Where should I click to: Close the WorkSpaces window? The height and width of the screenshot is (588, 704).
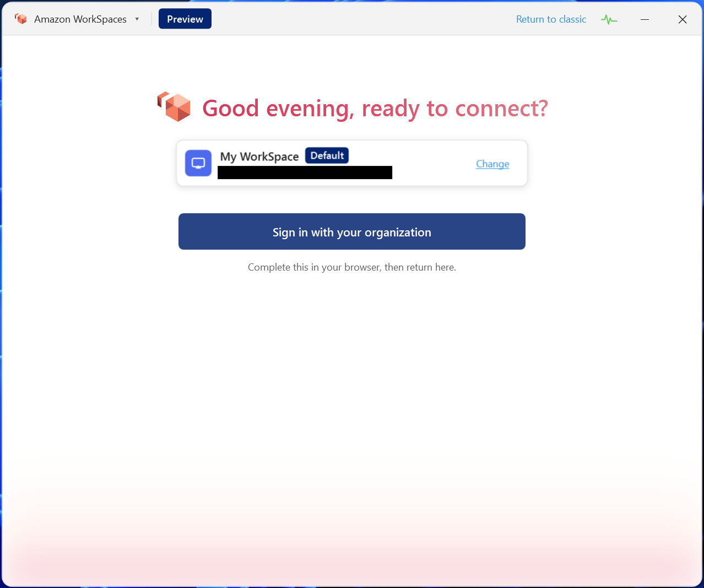(683, 19)
